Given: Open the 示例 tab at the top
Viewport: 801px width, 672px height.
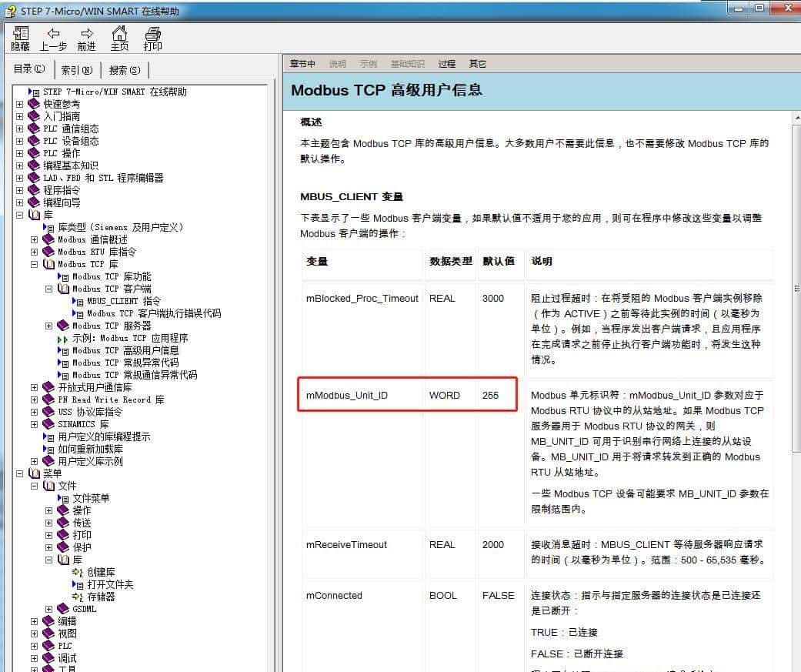Looking at the screenshot, I should tap(369, 64).
